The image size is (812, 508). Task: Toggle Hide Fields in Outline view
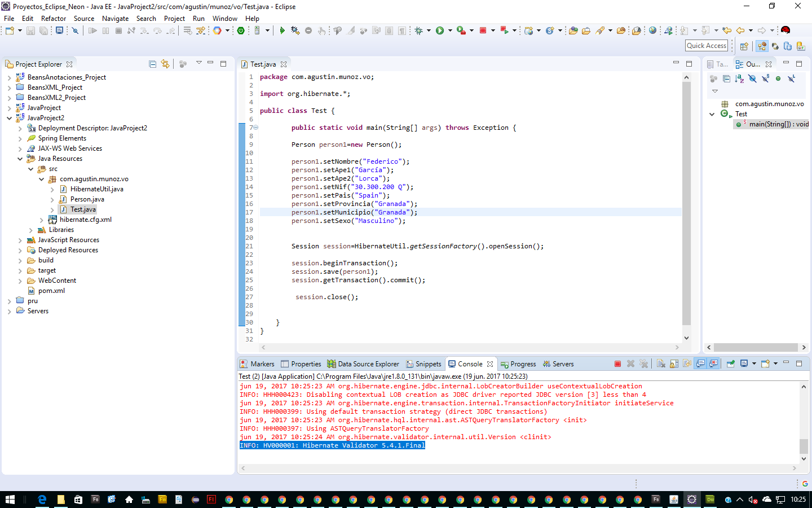coord(752,78)
